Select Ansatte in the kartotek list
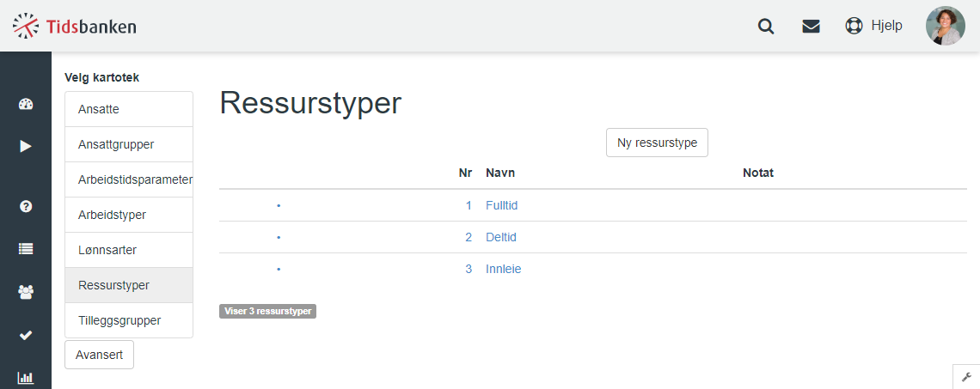This screenshot has height=389, width=980. click(x=129, y=109)
